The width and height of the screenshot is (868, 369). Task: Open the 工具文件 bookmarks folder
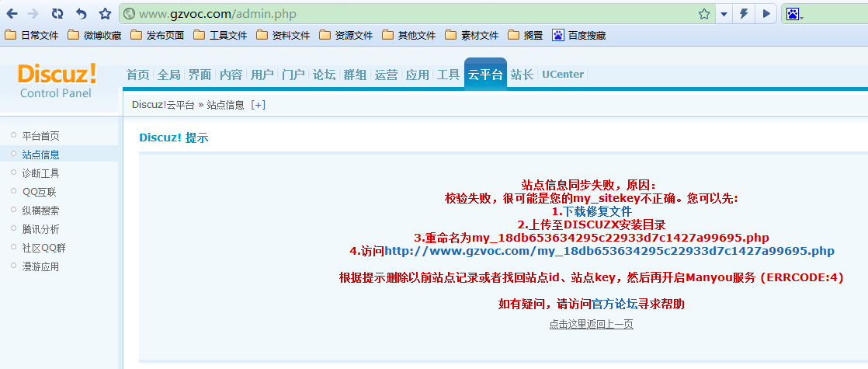click(x=220, y=36)
